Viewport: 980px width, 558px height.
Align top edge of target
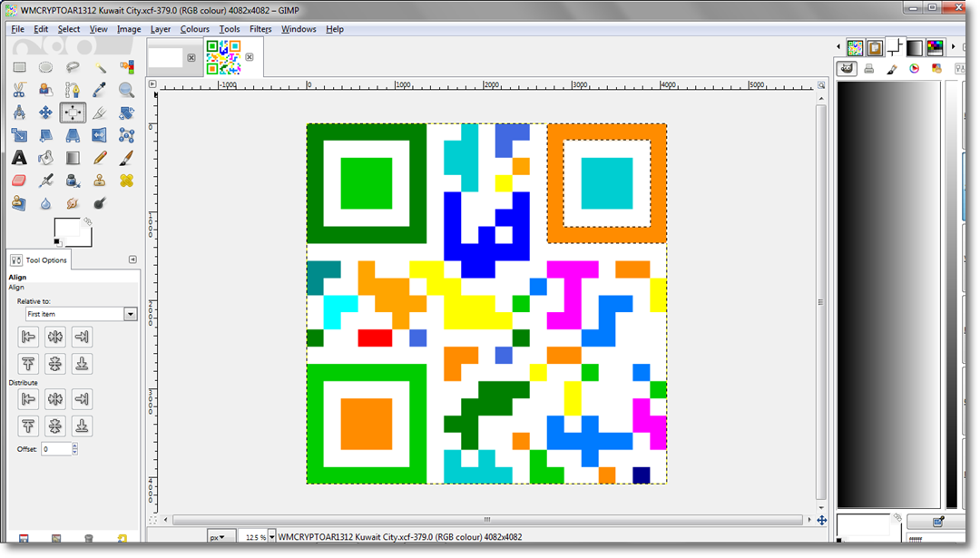pyautogui.click(x=28, y=364)
